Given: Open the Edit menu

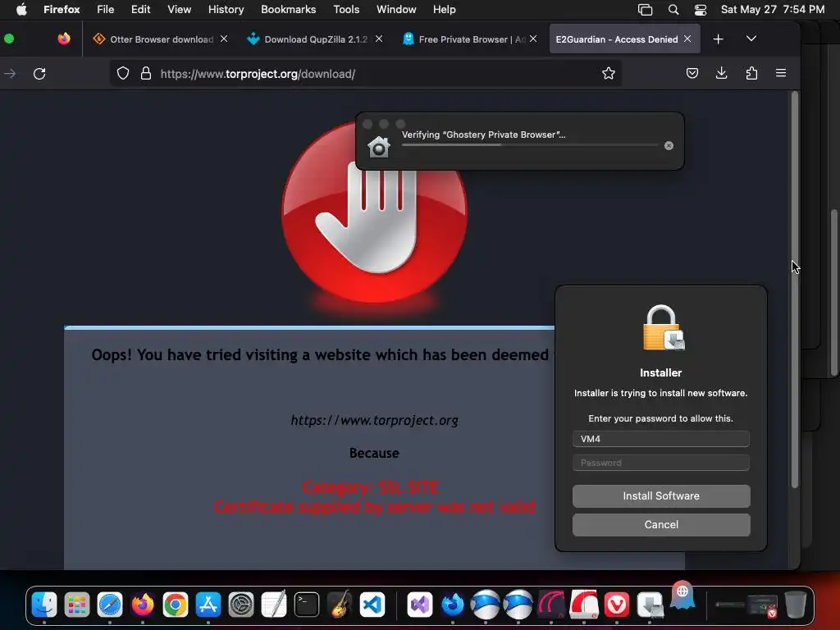Looking at the screenshot, I should click(x=141, y=10).
